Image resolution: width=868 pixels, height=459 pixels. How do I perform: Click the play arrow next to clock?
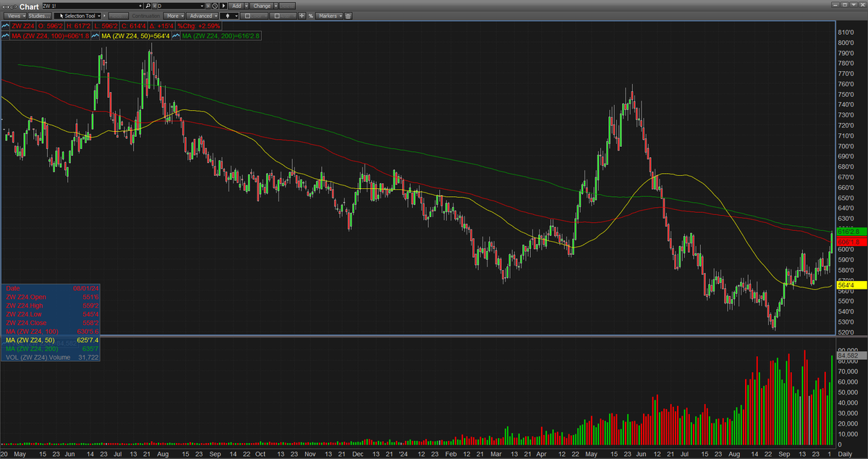coord(224,6)
